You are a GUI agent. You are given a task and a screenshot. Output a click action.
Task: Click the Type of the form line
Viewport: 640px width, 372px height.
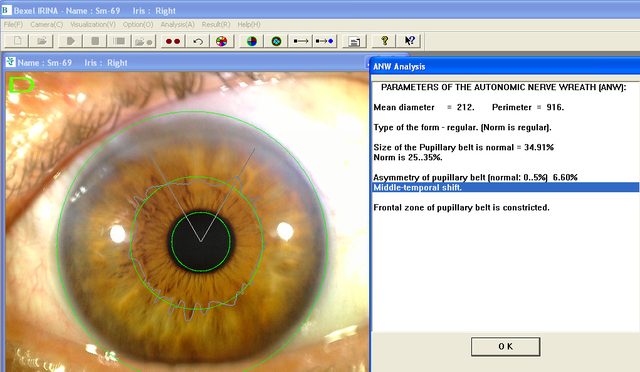coord(462,127)
